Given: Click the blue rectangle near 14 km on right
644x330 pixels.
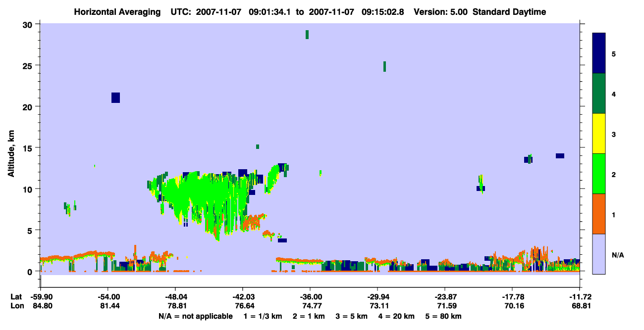Looking at the screenshot, I should [x=560, y=156].
